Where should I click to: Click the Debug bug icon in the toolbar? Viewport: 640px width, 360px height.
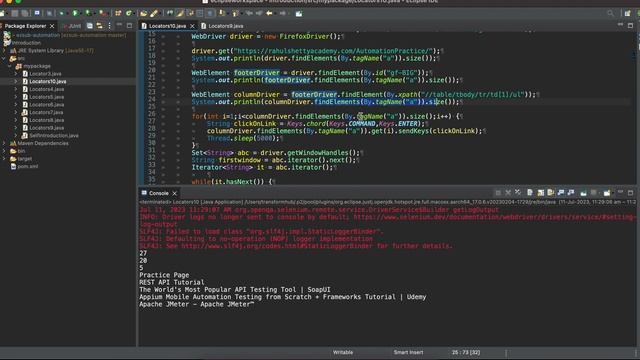(62, 13)
